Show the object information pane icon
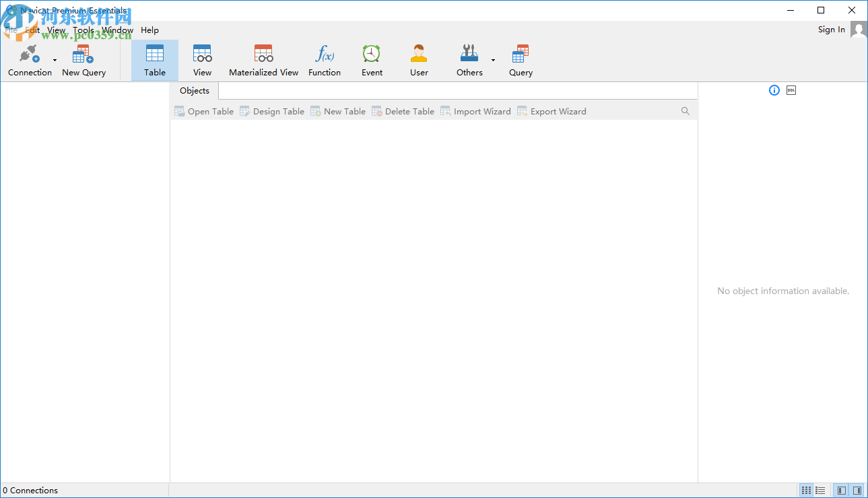 [x=774, y=90]
